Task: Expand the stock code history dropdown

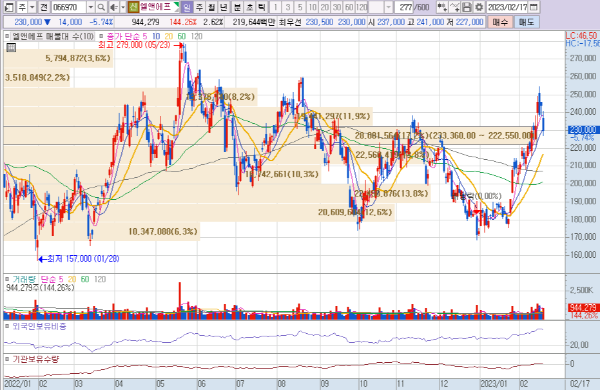Action: [91, 7]
